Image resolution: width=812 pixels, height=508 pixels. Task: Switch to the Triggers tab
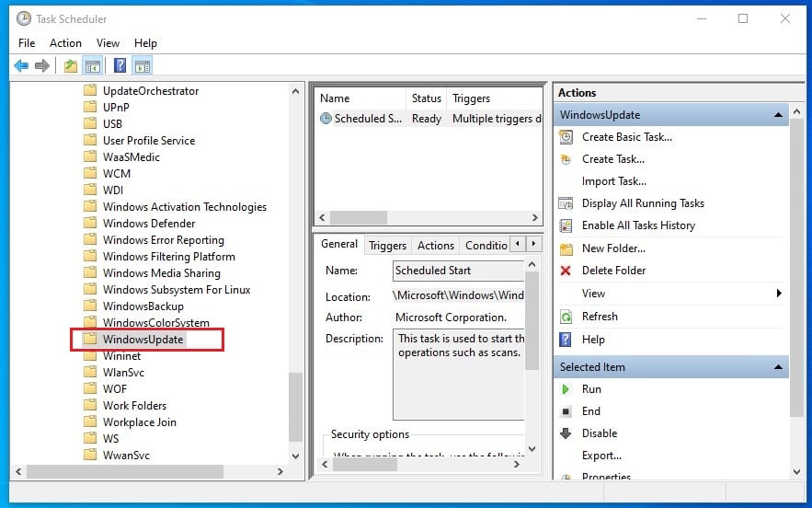coord(387,246)
